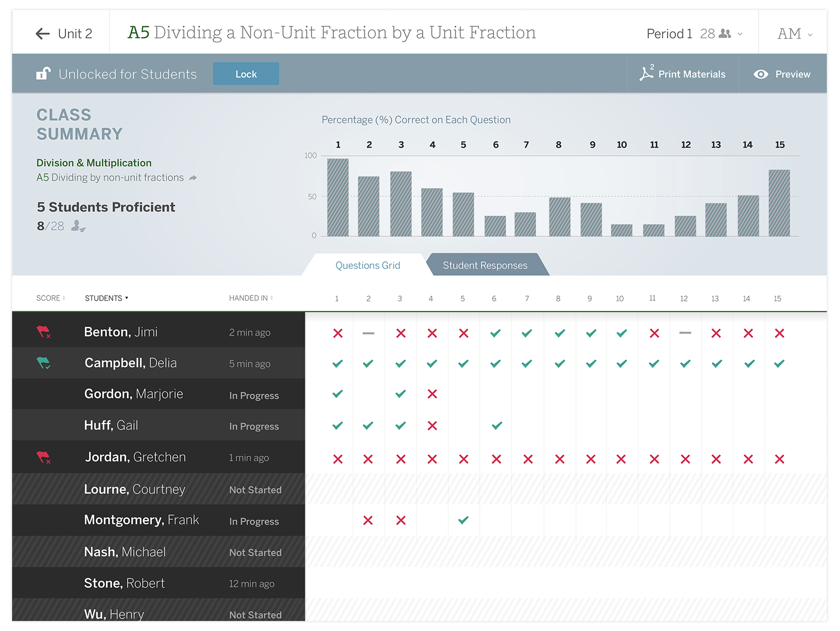Click Gordon's checkmark for question 3

tap(401, 394)
